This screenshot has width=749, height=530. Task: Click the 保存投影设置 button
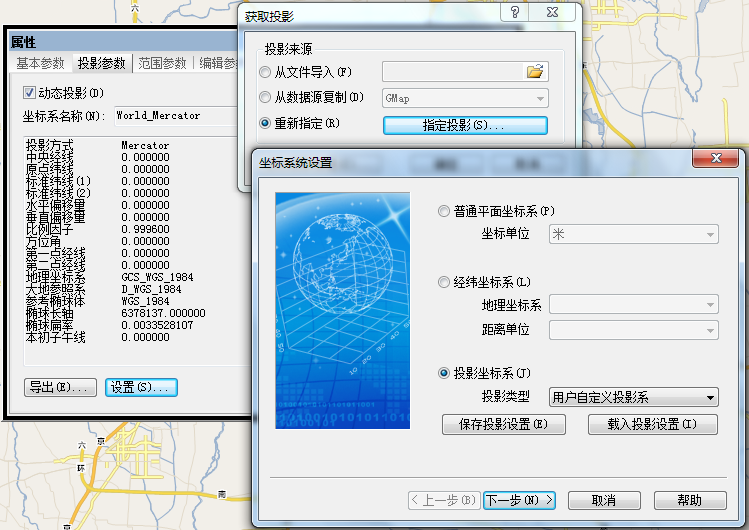tap(503, 424)
